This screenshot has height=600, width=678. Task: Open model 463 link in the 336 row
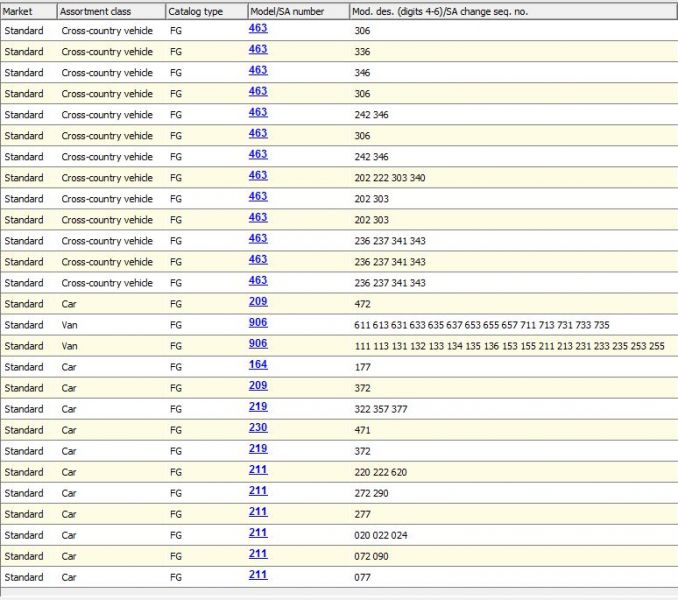click(x=258, y=50)
